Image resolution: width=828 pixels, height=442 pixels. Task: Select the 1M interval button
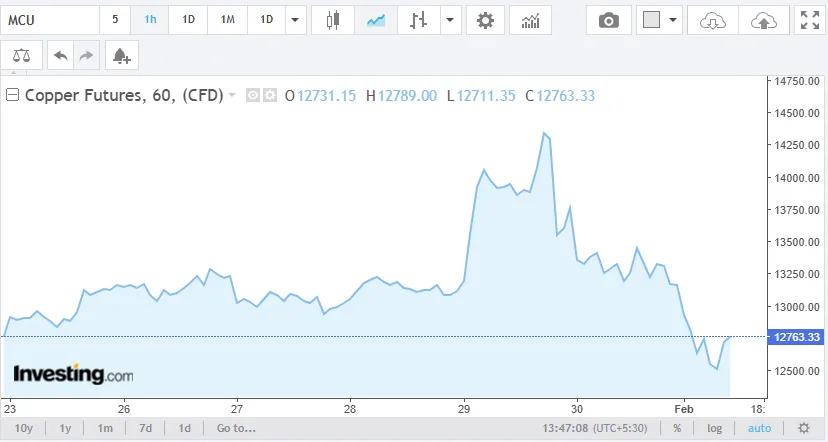pos(228,20)
